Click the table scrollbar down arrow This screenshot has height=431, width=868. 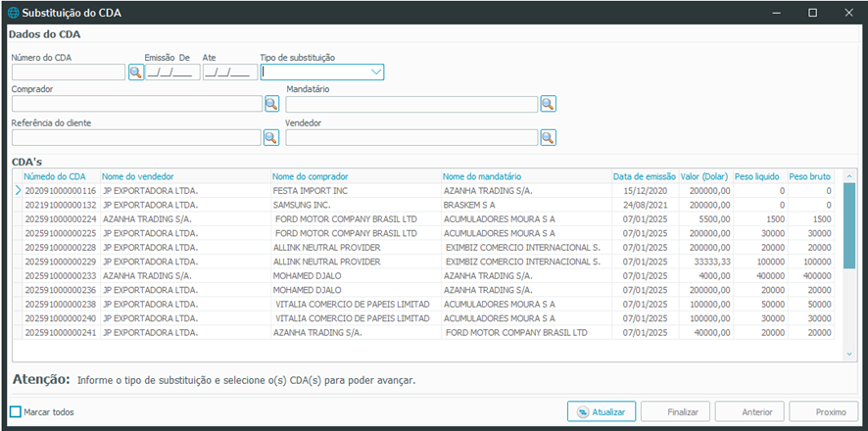point(849,354)
